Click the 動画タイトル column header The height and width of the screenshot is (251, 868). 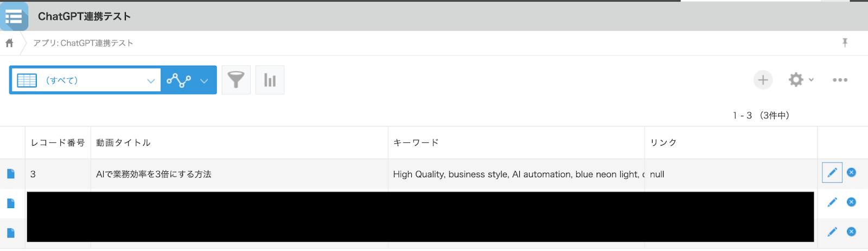click(123, 143)
